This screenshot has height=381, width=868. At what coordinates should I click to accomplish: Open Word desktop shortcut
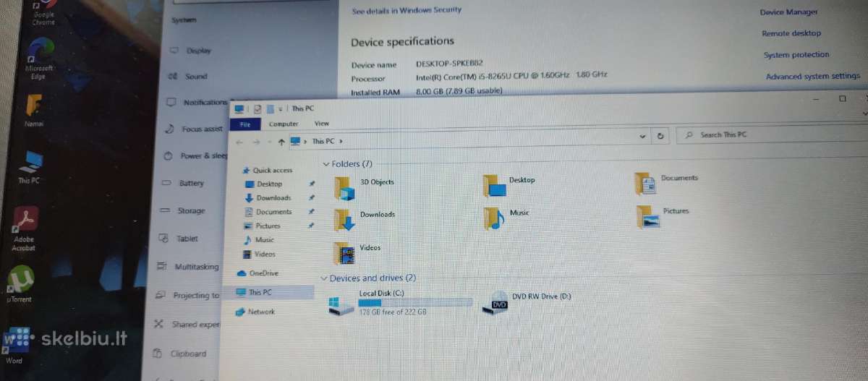point(15,346)
